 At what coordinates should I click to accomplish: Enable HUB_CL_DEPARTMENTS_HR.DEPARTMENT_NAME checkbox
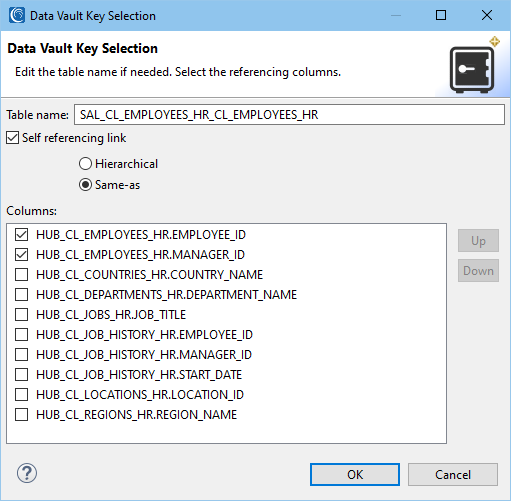point(21,295)
